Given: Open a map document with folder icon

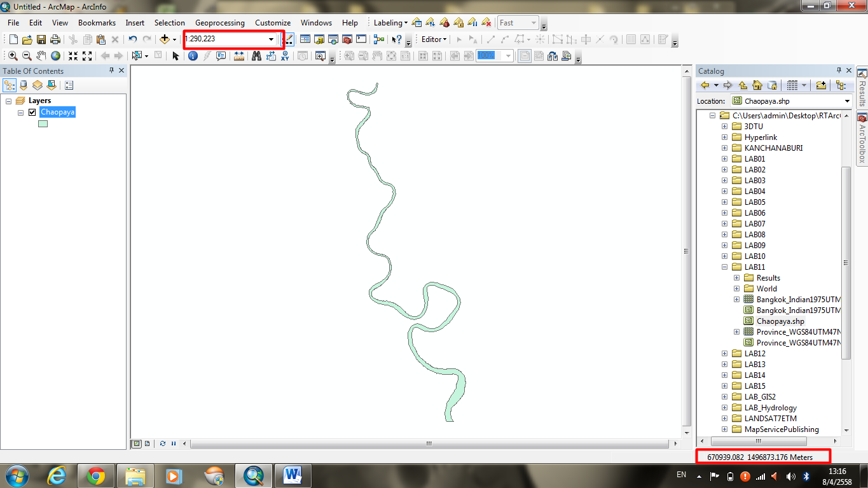Looking at the screenshot, I should (27, 39).
